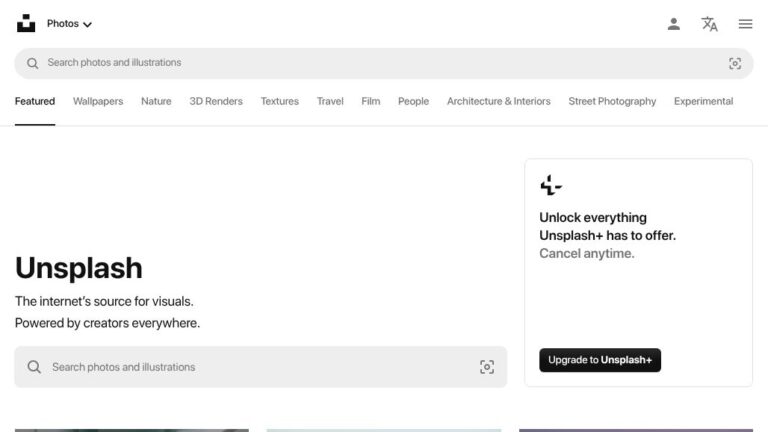This screenshot has height=432, width=768.
Task: Focus the hero search photos field
Action: click(261, 367)
